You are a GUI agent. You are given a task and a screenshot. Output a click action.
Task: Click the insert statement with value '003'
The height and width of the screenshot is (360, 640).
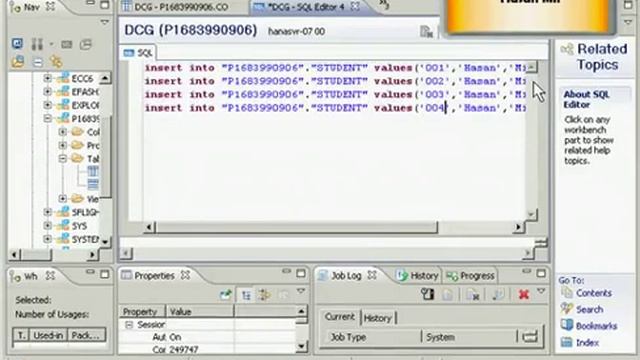(x=335, y=95)
